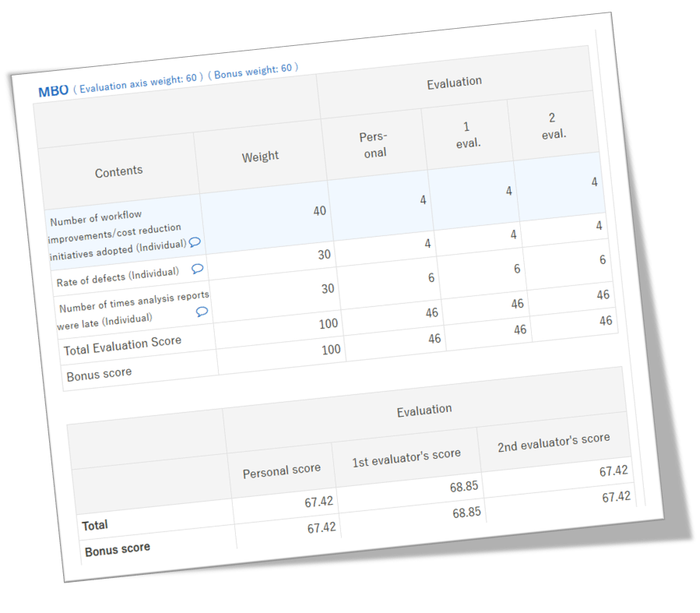
Task: Click 'Number of times analysis reports were late'
Action: [133, 310]
